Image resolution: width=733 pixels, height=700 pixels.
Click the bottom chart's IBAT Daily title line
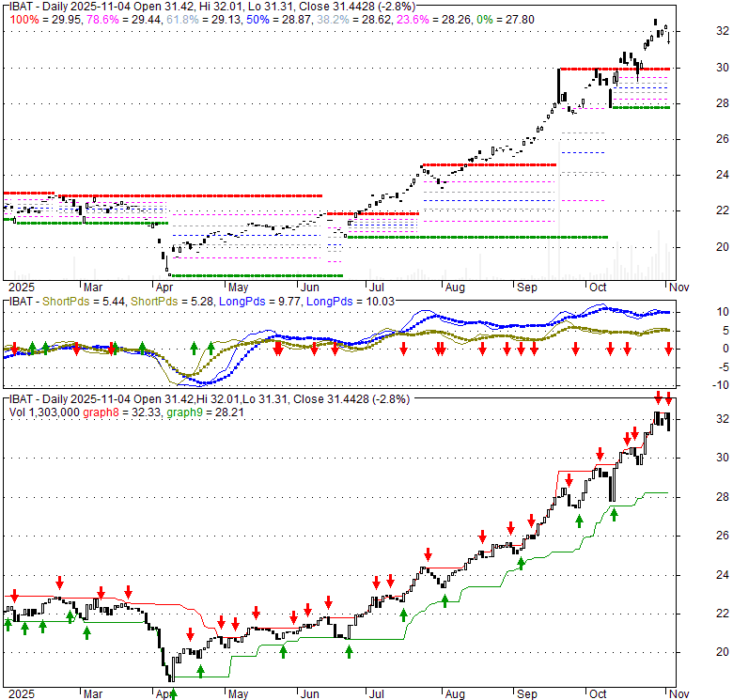point(210,399)
